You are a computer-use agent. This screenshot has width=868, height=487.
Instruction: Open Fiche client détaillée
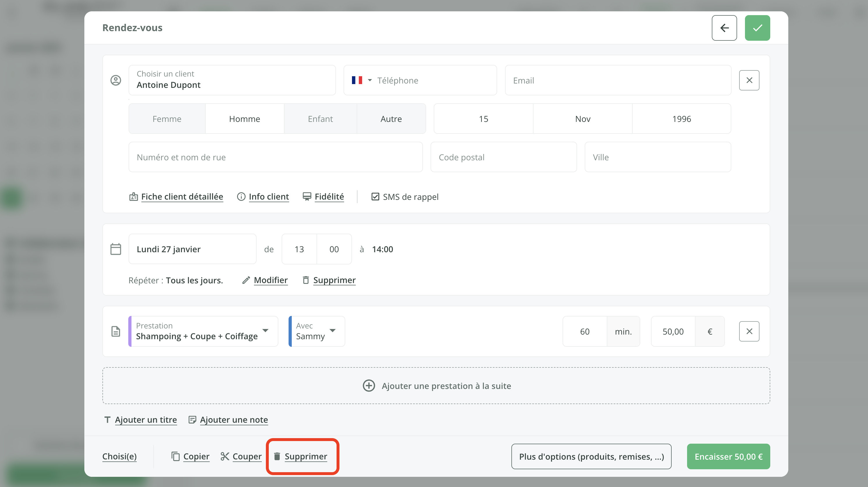pos(182,196)
